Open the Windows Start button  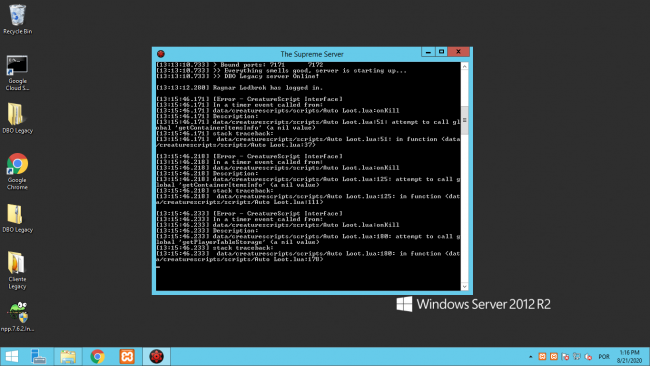(x=12, y=356)
